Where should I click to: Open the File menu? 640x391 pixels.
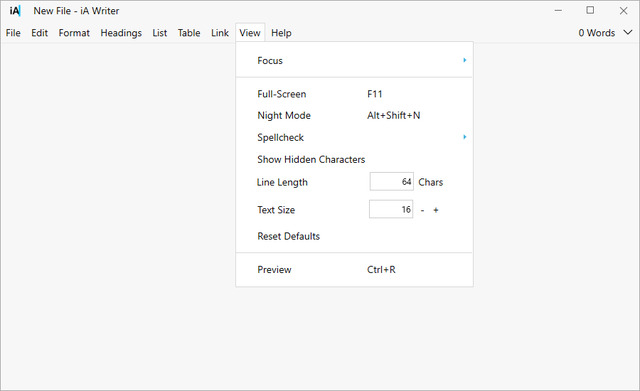(x=13, y=33)
